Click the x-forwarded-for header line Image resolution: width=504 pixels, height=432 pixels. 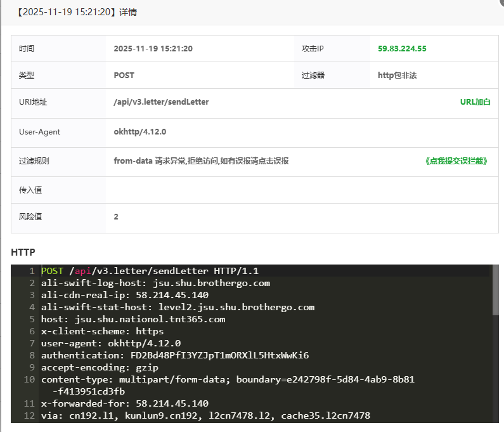pyautogui.click(x=125, y=403)
